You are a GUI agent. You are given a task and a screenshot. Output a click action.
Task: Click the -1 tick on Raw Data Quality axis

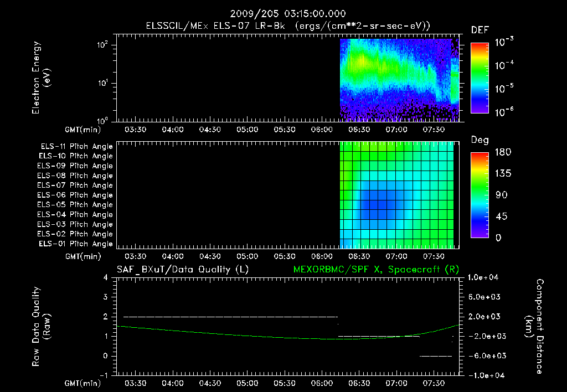tap(104, 375)
